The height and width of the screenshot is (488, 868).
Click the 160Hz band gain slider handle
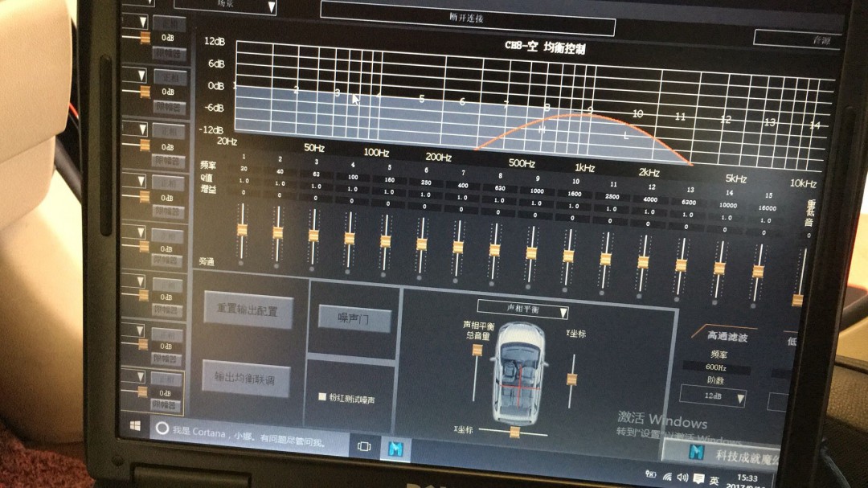(385, 241)
